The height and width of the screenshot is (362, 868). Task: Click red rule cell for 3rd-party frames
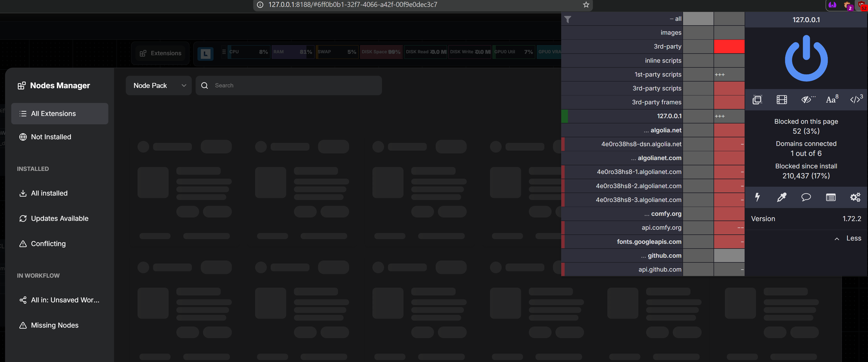[729, 102]
